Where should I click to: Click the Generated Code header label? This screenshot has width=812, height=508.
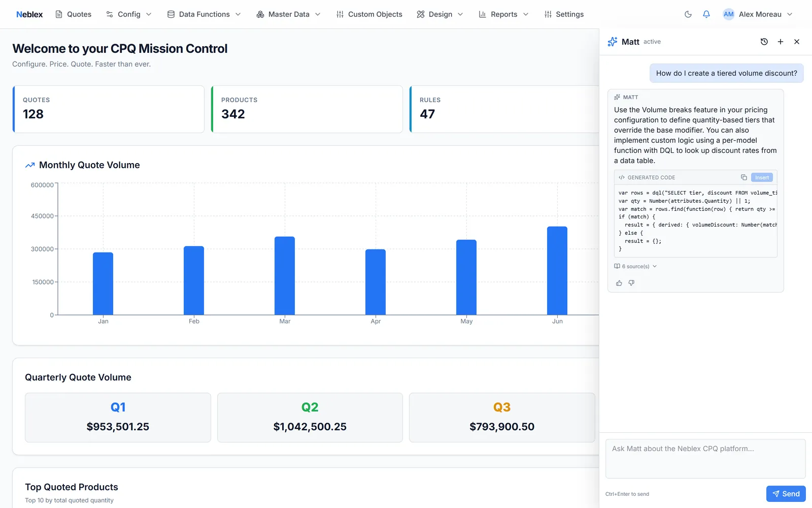651,177
